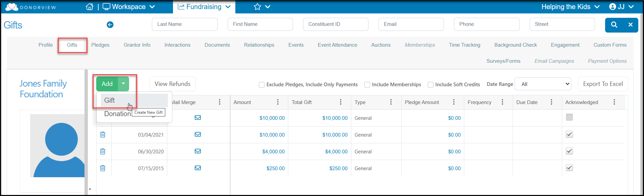Click the Constituent ID search field
This screenshot has width=644, height=196.
[x=336, y=24]
